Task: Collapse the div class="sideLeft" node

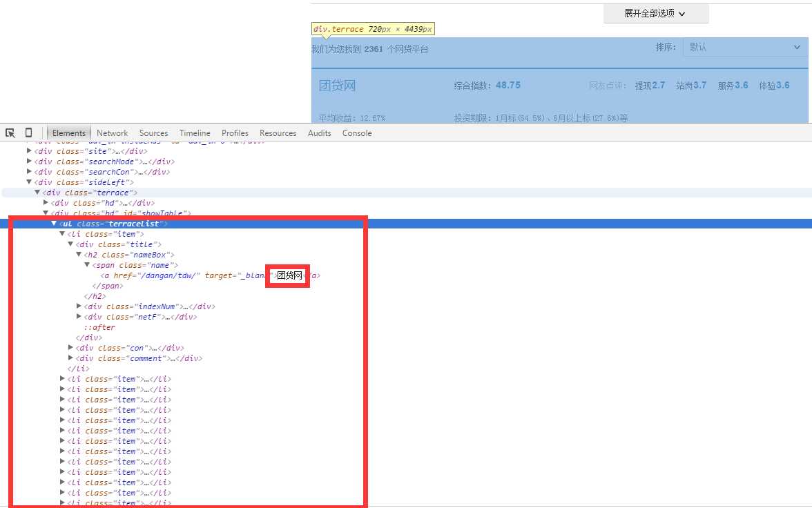Action: [x=29, y=182]
